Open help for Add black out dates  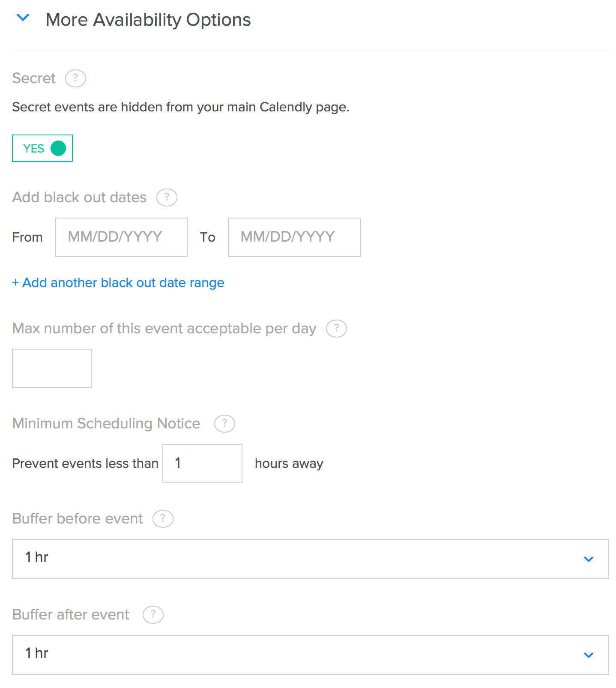point(167,197)
